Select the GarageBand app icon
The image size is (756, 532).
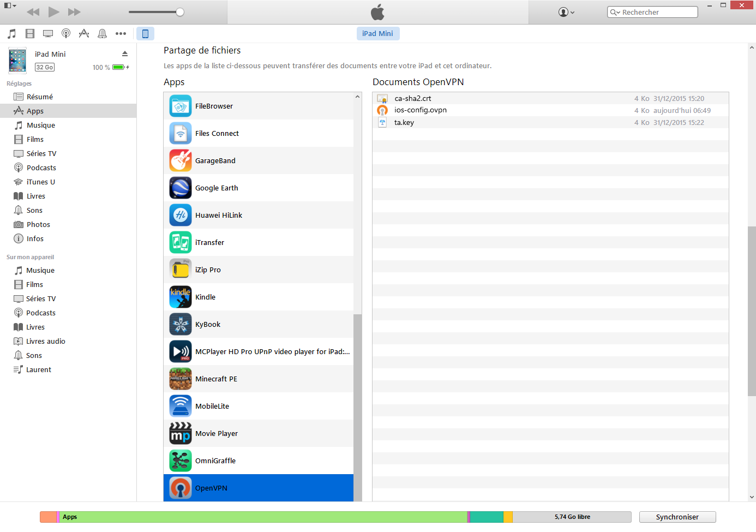coord(181,160)
